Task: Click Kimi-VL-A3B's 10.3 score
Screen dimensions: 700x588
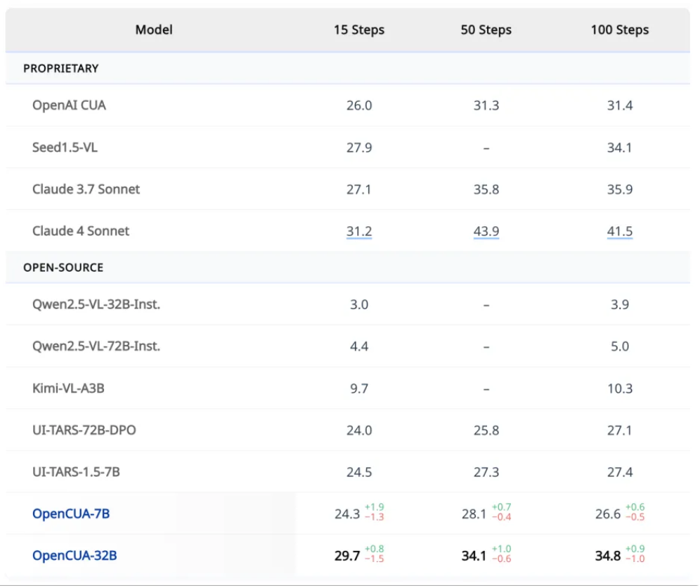Action: pyautogui.click(x=620, y=388)
